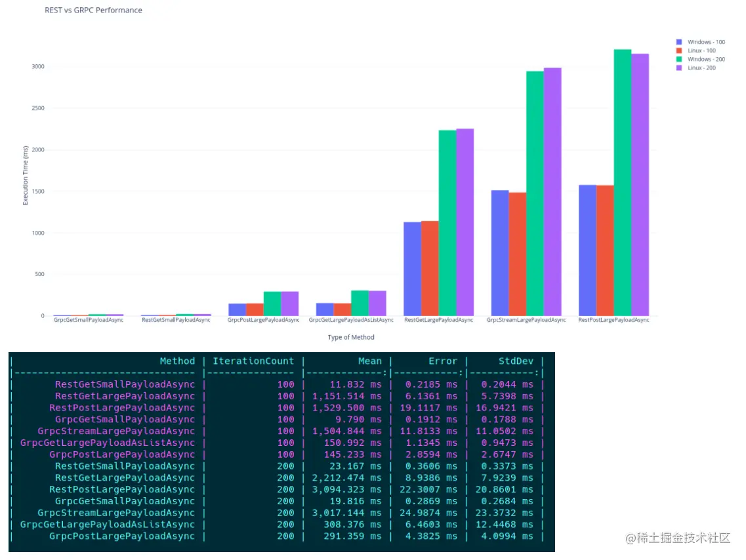
Task: Click the green Windows-200 bar for GrpcStreamLargePayloadAsync
Action: click(535, 193)
